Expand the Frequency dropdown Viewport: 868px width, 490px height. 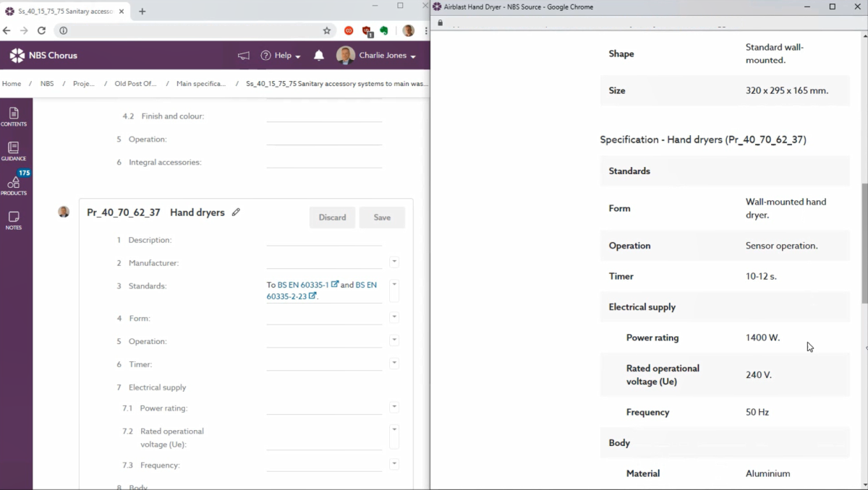pyautogui.click(x=394, y=463)
